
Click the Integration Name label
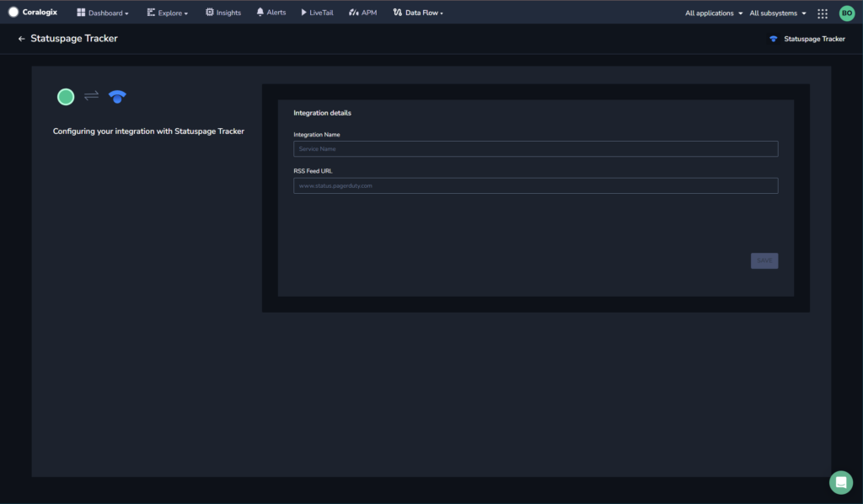pyautogui.click(x=317, y=135)
